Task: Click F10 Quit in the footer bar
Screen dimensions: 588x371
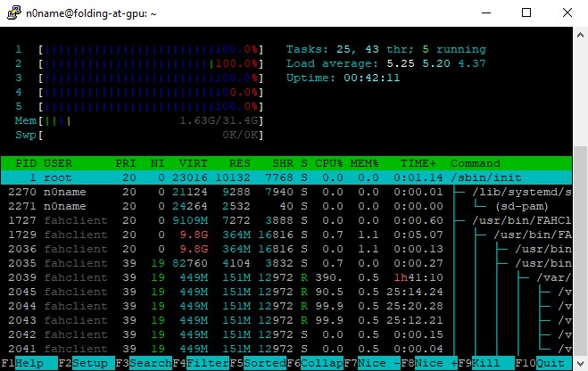Action: pyautogui.click(x=548, y=363)
